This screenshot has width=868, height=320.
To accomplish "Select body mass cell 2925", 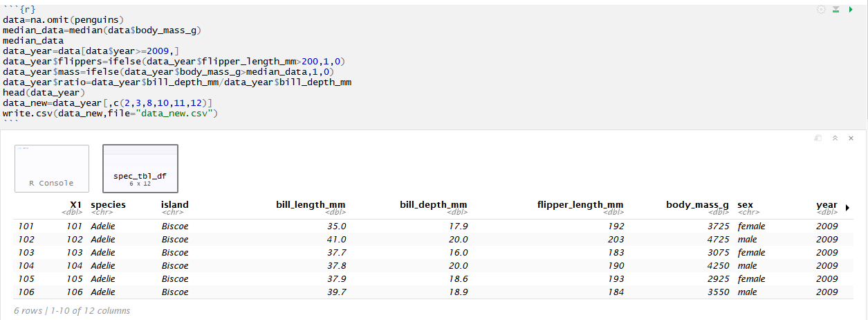I will [718, 278].
